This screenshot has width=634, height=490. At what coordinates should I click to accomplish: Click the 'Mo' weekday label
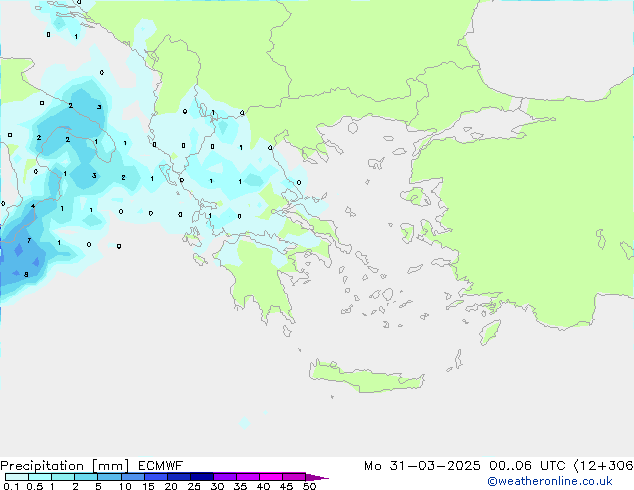tap(372, 466)
